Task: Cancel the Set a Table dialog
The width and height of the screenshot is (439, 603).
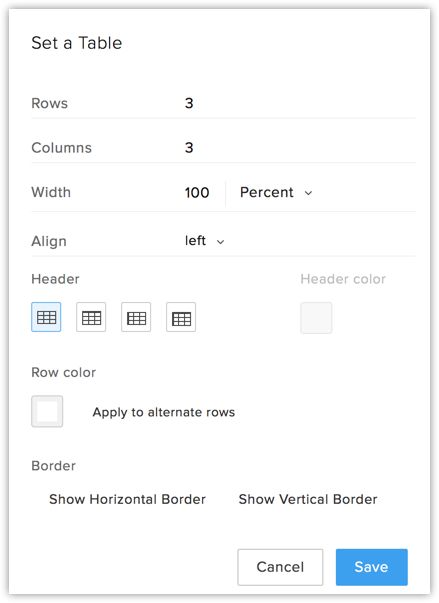Action: [x=280, y=567]
